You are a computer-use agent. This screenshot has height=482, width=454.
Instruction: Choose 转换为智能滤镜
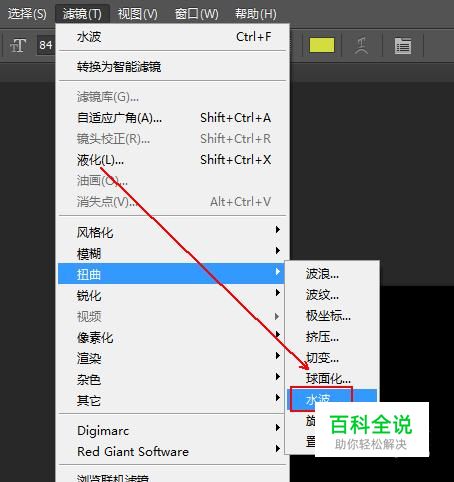[x=172, y=67]
